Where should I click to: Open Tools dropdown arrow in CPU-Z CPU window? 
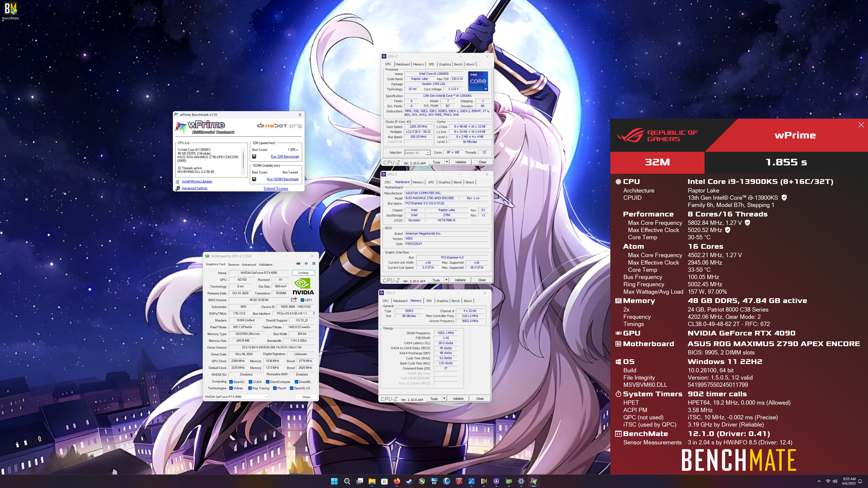point(447,162)
